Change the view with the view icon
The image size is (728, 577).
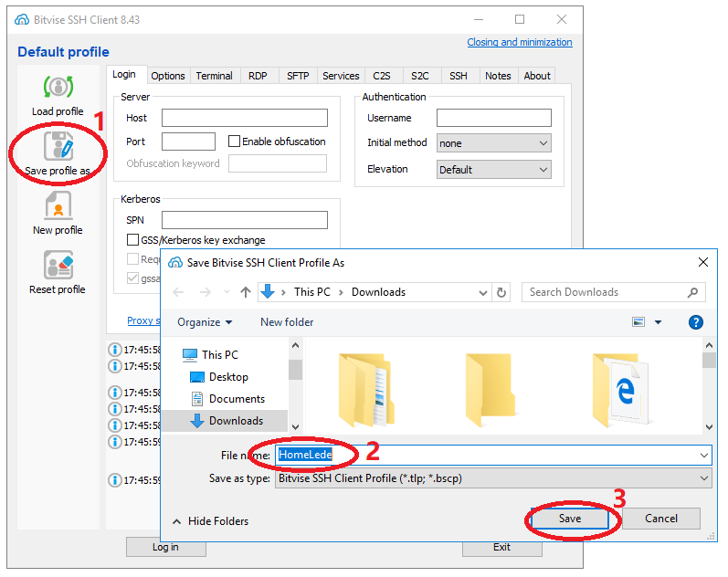[x=638, y=321]
